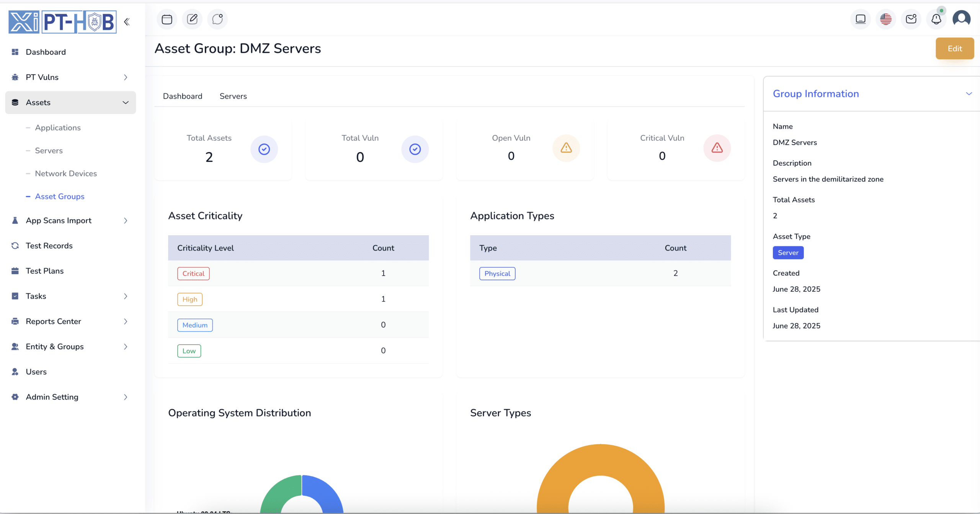Expand the Admin Setting chevron
The image size is (980, 514).
pos(126,397)
